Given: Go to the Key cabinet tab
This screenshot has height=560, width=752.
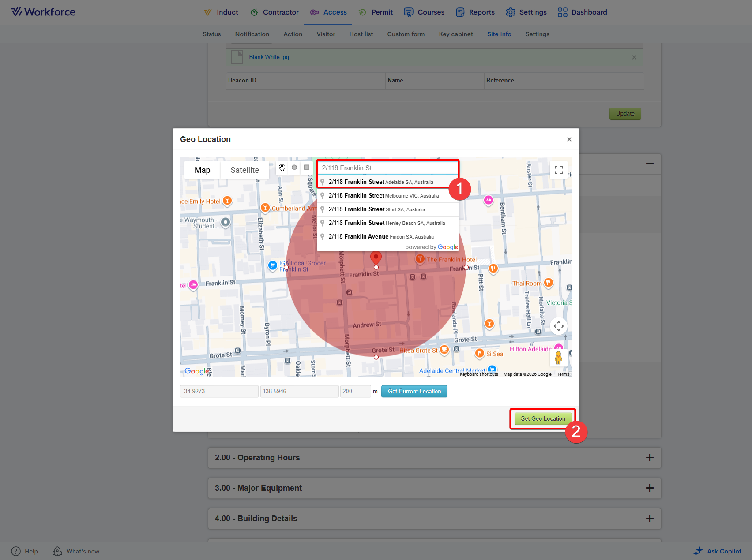Looking at the screenshot, I should pyautogui.click(x=455, y=34).
